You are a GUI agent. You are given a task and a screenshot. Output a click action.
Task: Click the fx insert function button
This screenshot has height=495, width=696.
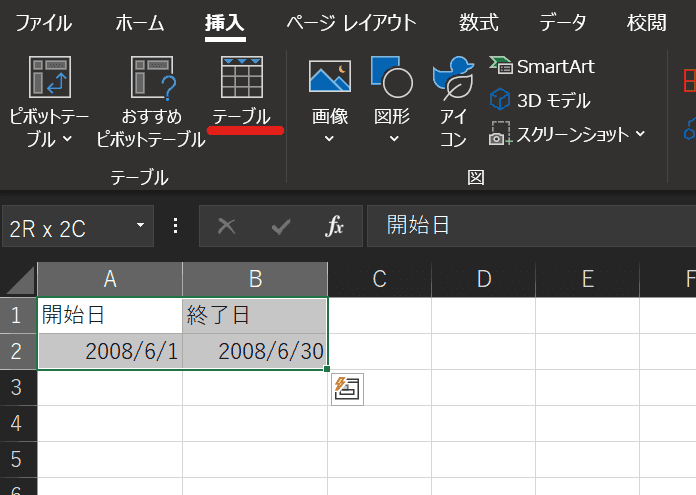334,227
